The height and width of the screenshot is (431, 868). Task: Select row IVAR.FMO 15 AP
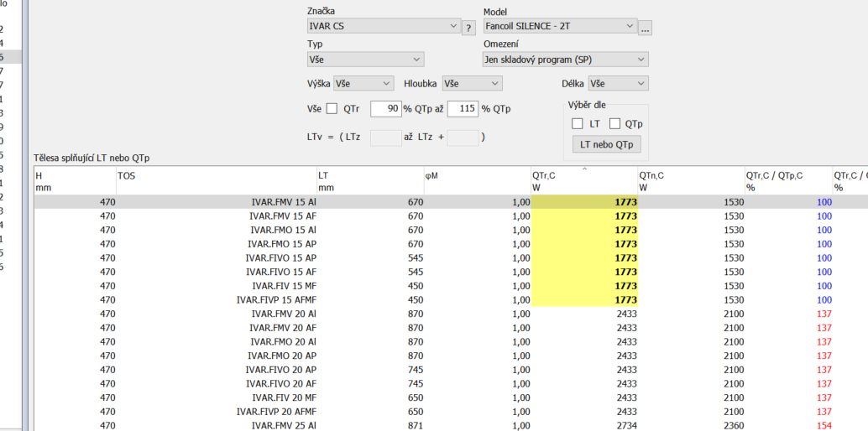tap(451, 244)
